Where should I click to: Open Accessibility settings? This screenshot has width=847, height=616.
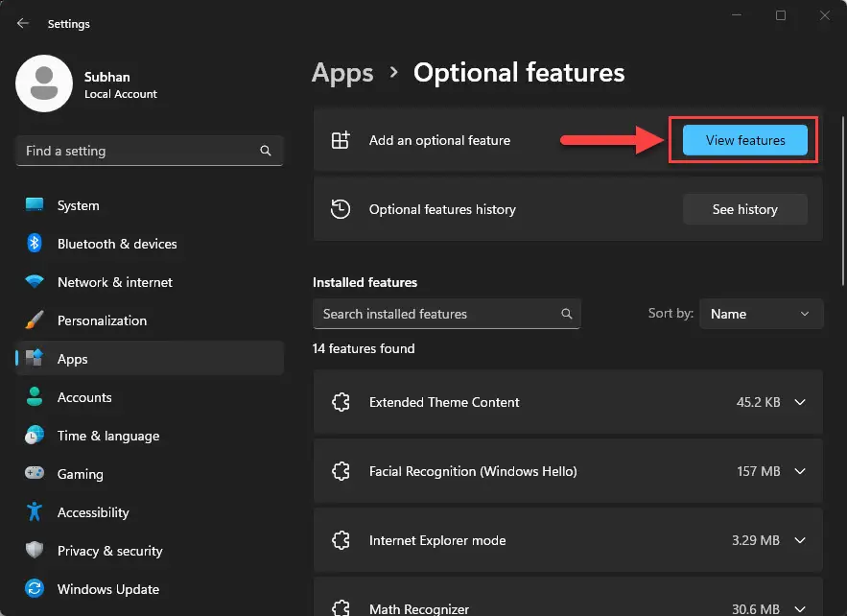click(x=150, y=512)
